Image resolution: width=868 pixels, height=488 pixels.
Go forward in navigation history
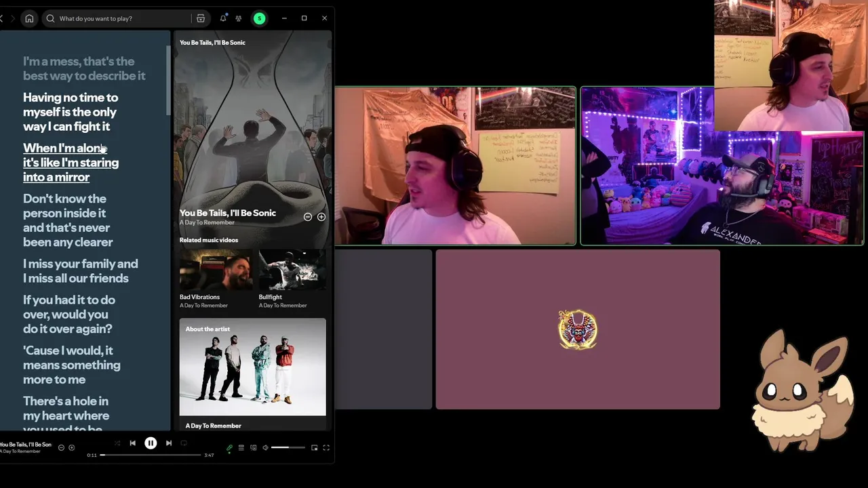pyautogui.click(x=12, y=18)
